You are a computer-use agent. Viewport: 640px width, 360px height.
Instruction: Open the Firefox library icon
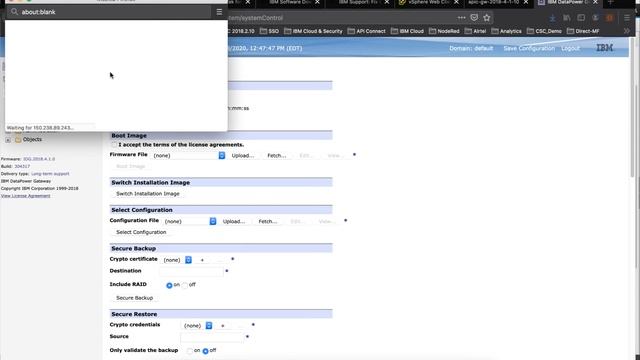click(x=567, y=18)
